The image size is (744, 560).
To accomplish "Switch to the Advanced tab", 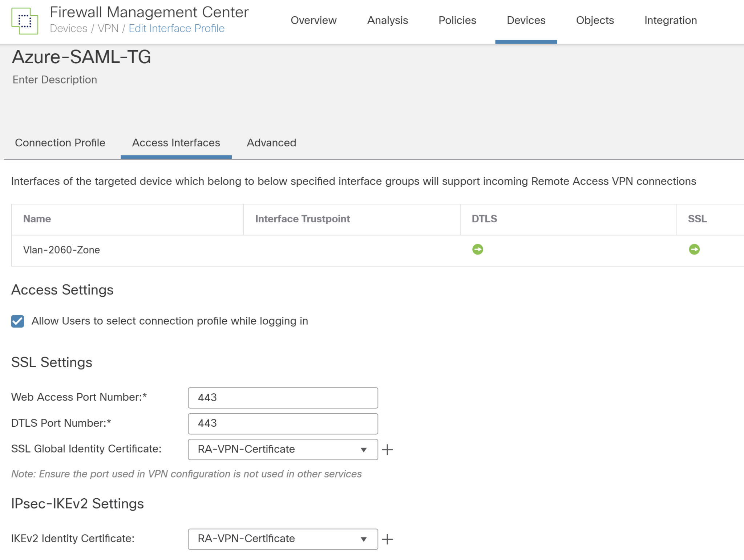I will [271, 143].
